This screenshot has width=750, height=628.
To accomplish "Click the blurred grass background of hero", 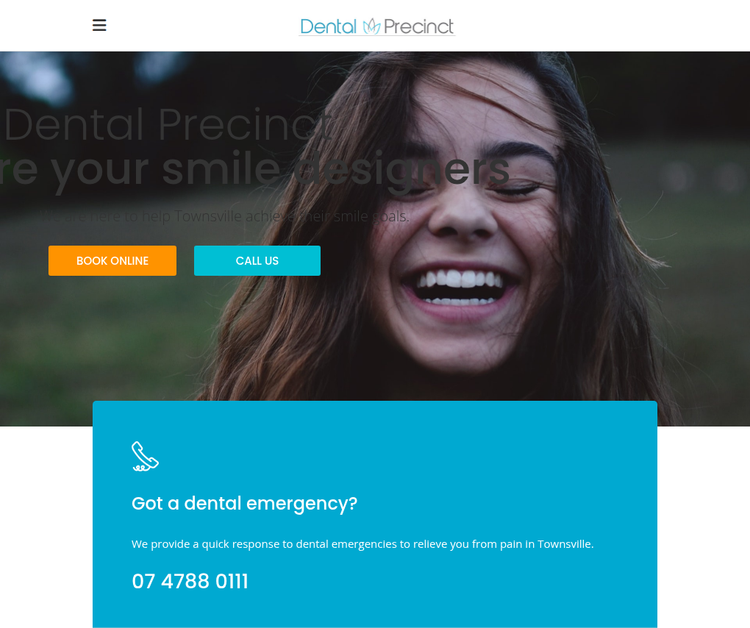I will (x=96, y=344).
